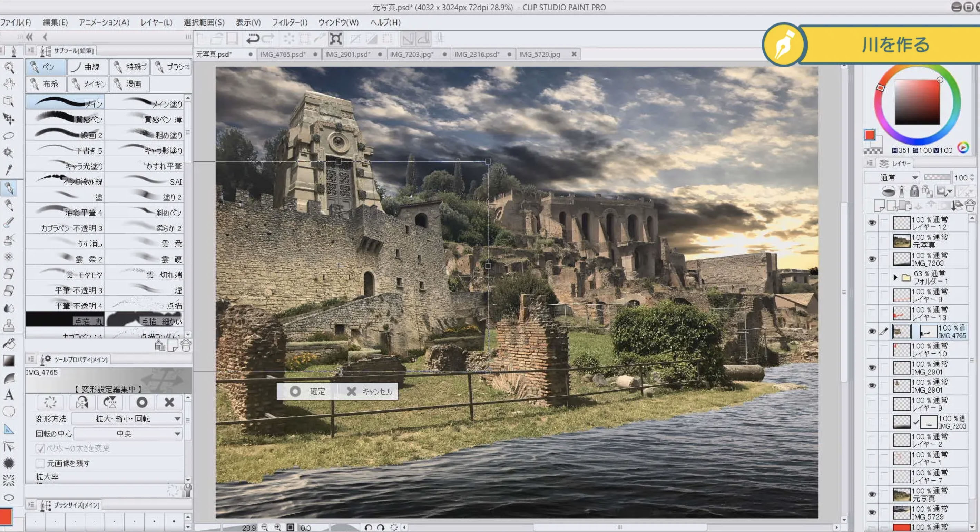The image size is (980, 532).
Task: Open the 変形方法 dropdown
Action: click(x=127, y=419)
